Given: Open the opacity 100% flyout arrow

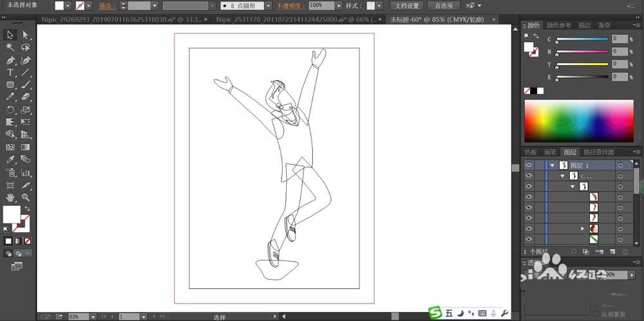Looking at the screenshot, I should (339, 6).
